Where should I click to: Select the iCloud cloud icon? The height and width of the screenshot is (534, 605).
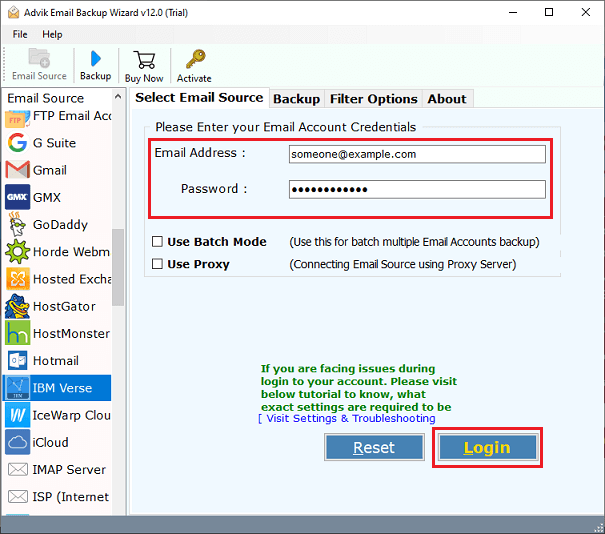click(x=17, y=442)
